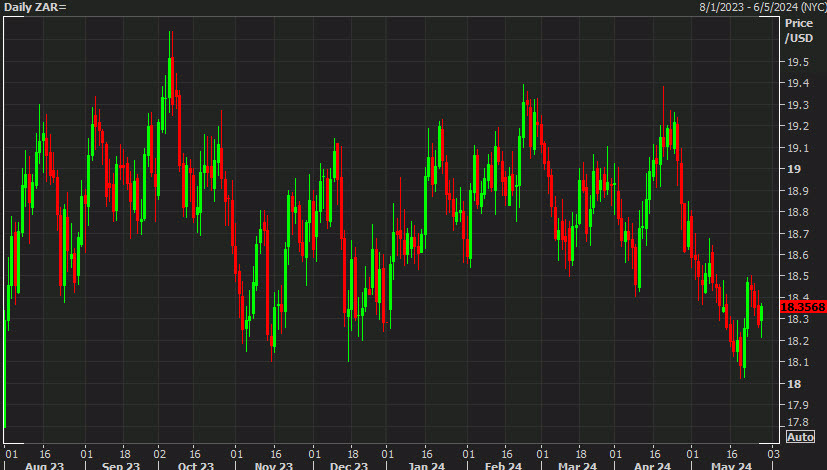This screenshot has height=470, width=827.
Task: Click the Feb 24 month label
Action: 503,466
